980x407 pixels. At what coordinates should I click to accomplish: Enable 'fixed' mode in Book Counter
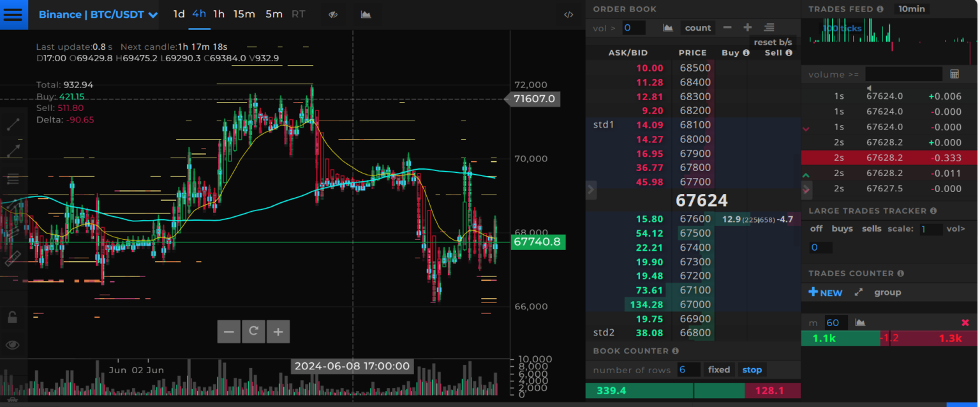coord(719,369)
